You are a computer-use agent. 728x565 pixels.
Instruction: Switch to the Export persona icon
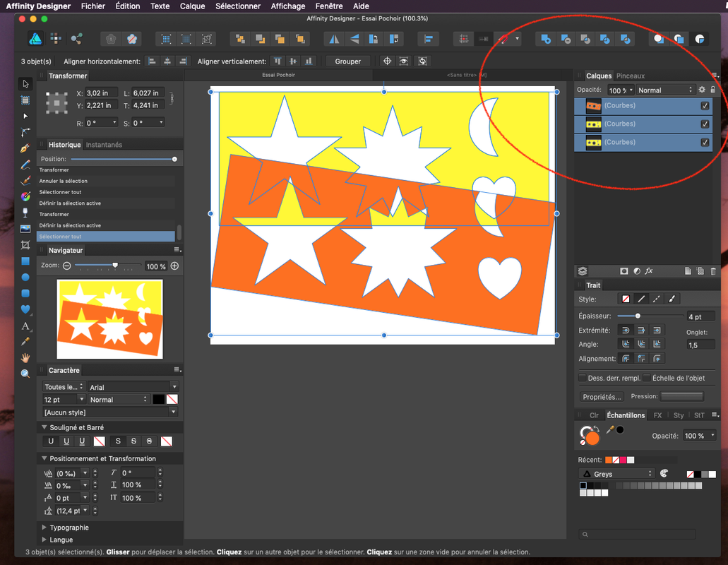click(x=76, y=39)
